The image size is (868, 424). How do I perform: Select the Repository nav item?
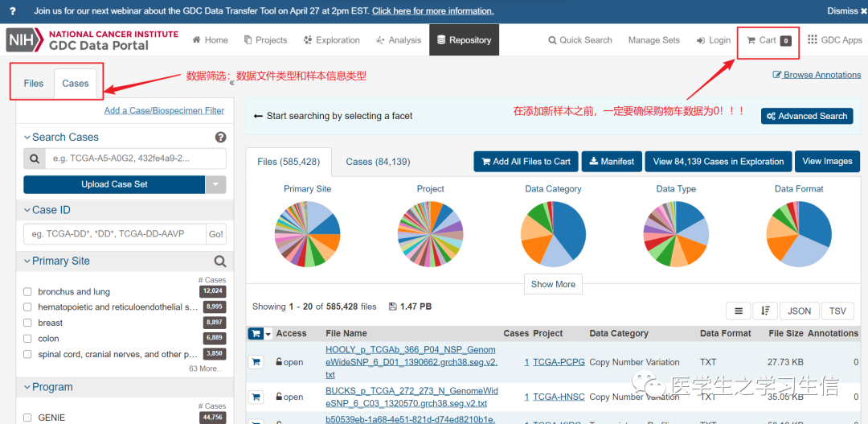(x=464, y=40)
